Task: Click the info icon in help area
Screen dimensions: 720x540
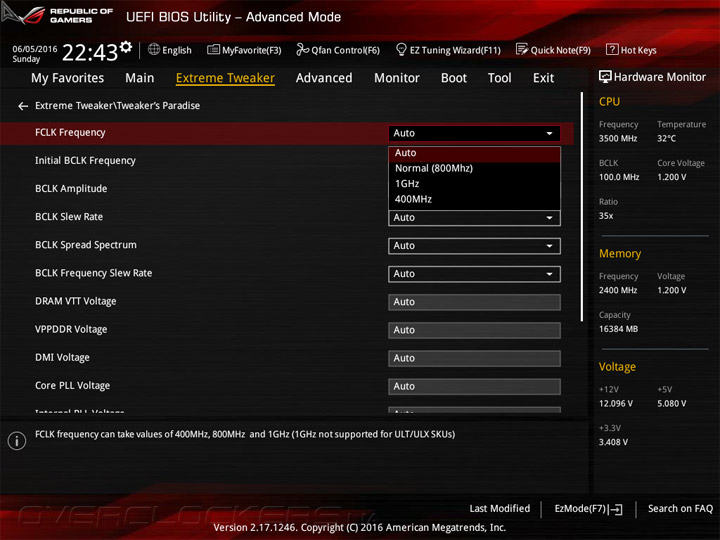Action: coord(17,441)
